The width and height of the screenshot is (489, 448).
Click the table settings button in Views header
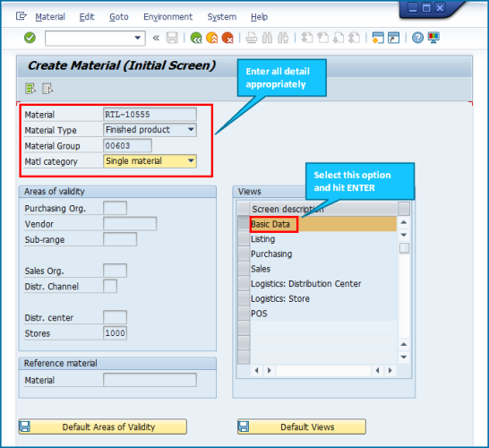pyautogui.click(x=404, y=209)
